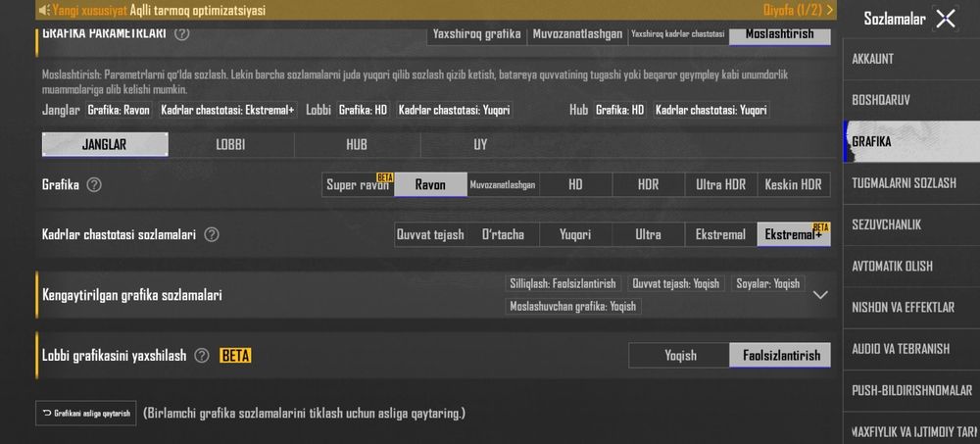This screenshot has height=444, width=980.
Task: Open BOSHQARUV settings section
Action: (x=911, y=100)
